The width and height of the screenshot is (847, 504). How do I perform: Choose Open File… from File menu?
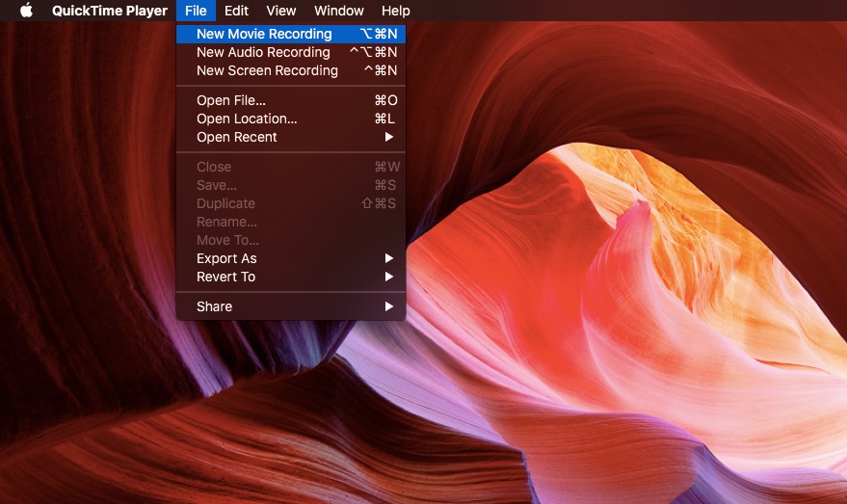pos(291,100)
